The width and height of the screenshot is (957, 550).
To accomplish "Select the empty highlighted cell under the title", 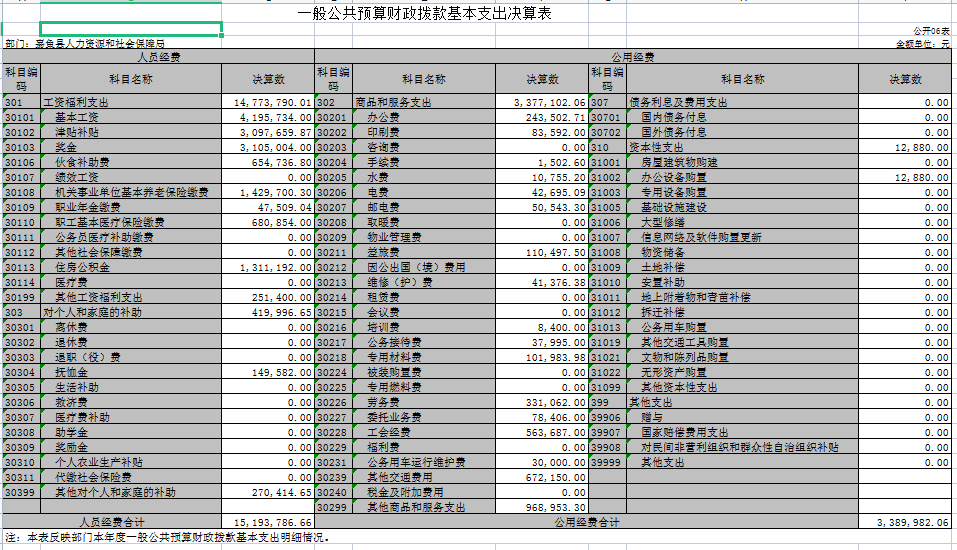I will (131, 29).
